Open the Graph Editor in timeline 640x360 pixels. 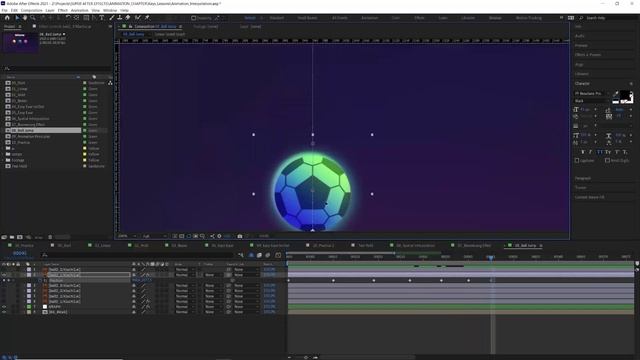(278, 255)
